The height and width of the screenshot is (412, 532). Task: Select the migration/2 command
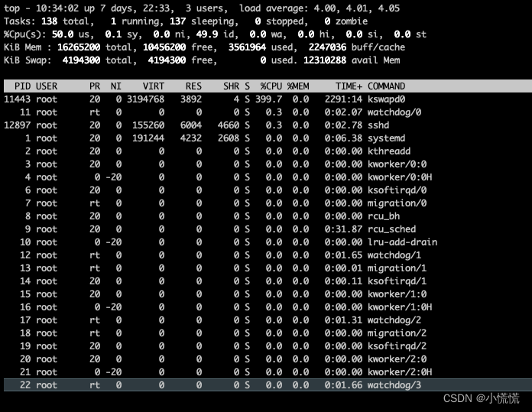pos(397,333)
